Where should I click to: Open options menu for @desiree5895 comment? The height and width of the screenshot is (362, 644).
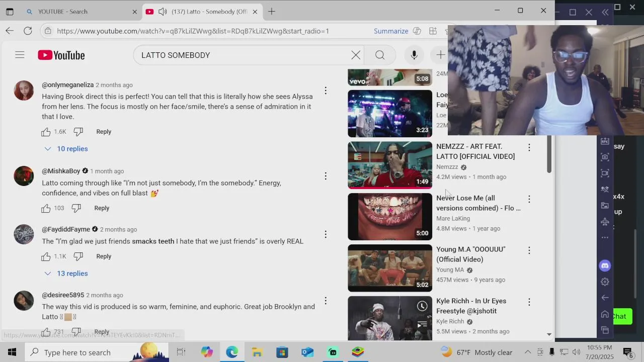(326, 301)
